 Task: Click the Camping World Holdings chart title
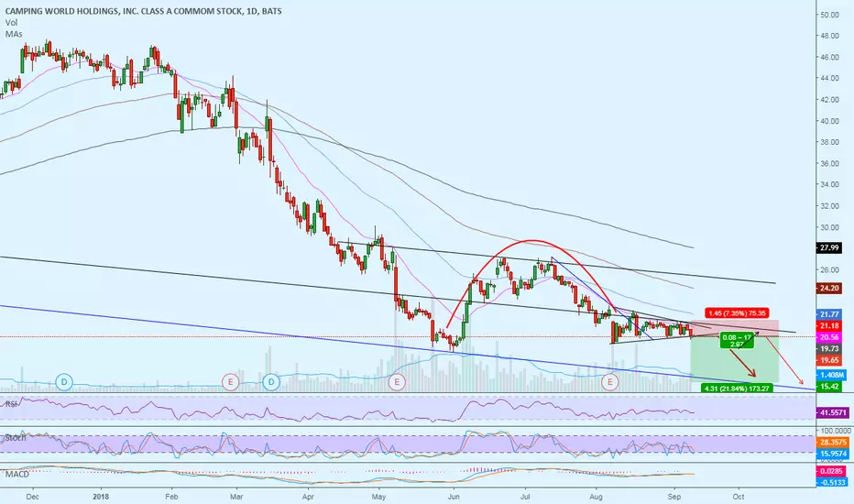143,11
